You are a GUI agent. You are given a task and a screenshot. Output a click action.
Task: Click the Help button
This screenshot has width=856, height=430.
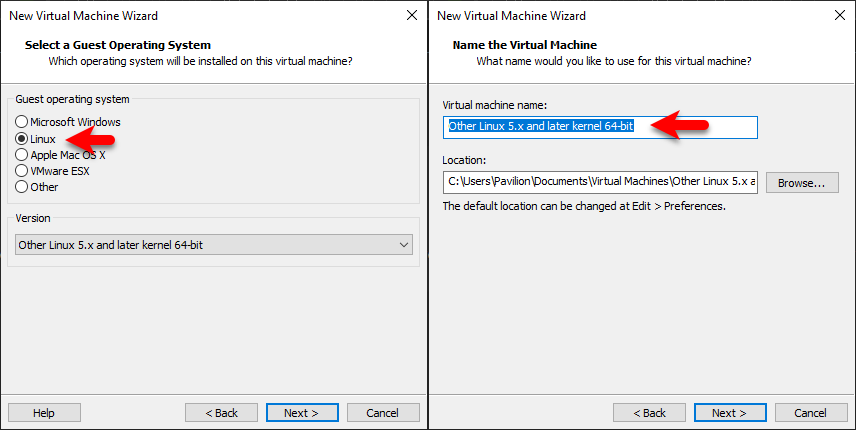pyautogui.click(x=44, y=413)
